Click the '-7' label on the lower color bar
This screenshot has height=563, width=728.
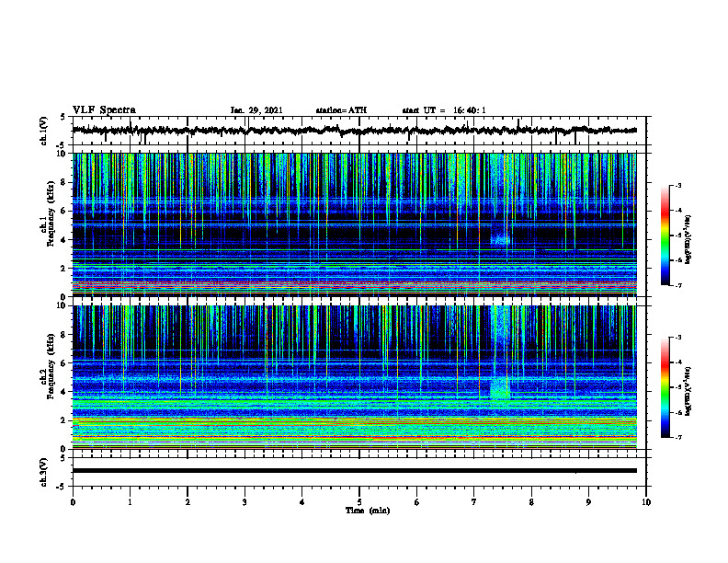[677, 437]
